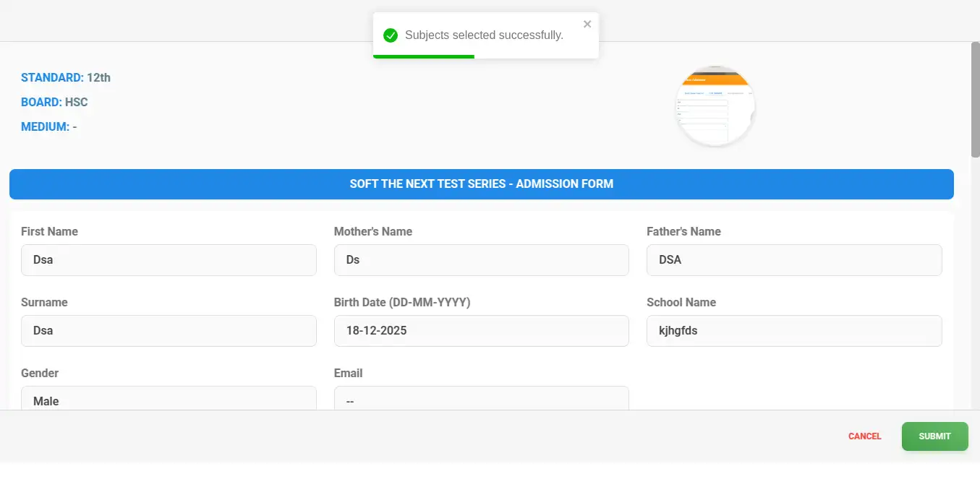Image resolution: width=980 pixels, height=487 pixels.
Task: Click the STANDARD: 12th label
Action: coord(66,78)
